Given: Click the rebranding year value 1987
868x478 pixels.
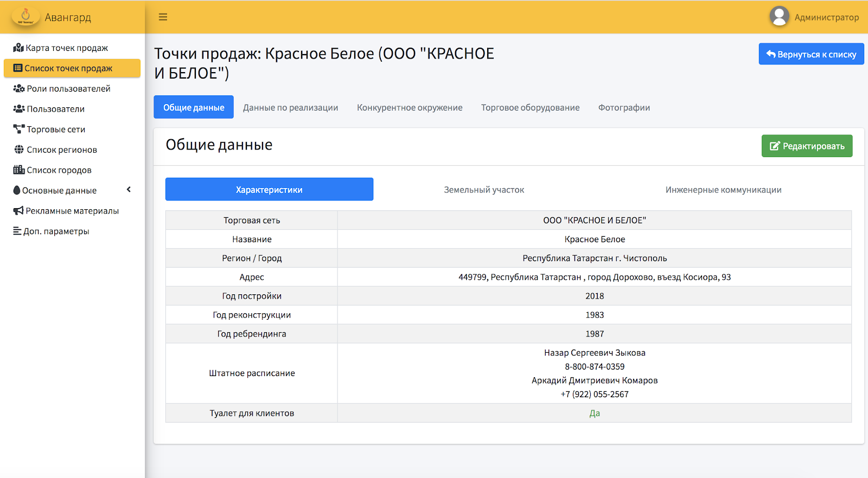Looking at the screenshot, I should 595,334.
